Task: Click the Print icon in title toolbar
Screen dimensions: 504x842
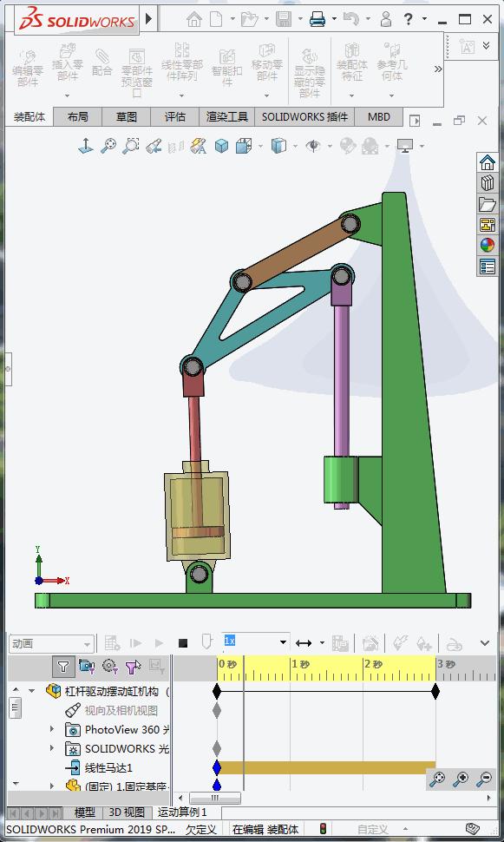Action: click(x=317, y=19)
